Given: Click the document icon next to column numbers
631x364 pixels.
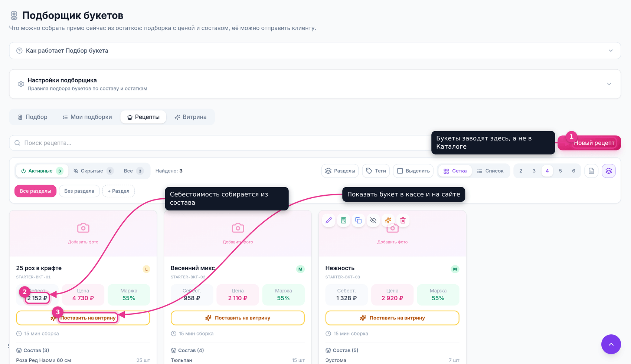Looking at the screenshot, I should 591,171.
